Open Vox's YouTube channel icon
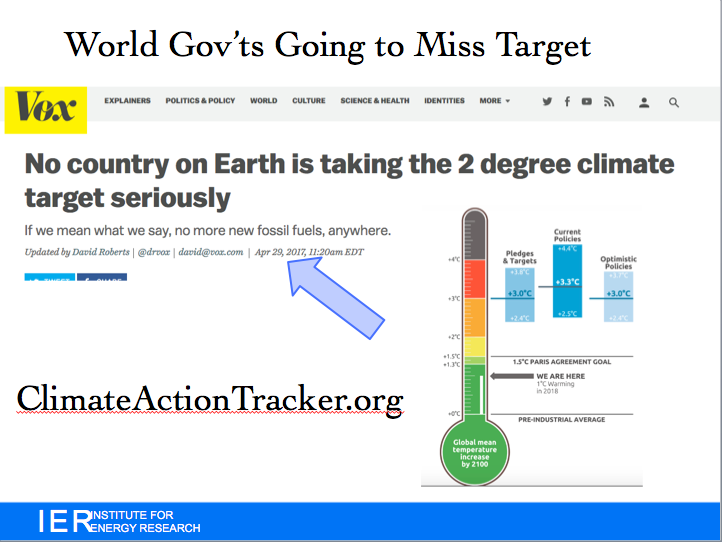 [x=587, y=102]
